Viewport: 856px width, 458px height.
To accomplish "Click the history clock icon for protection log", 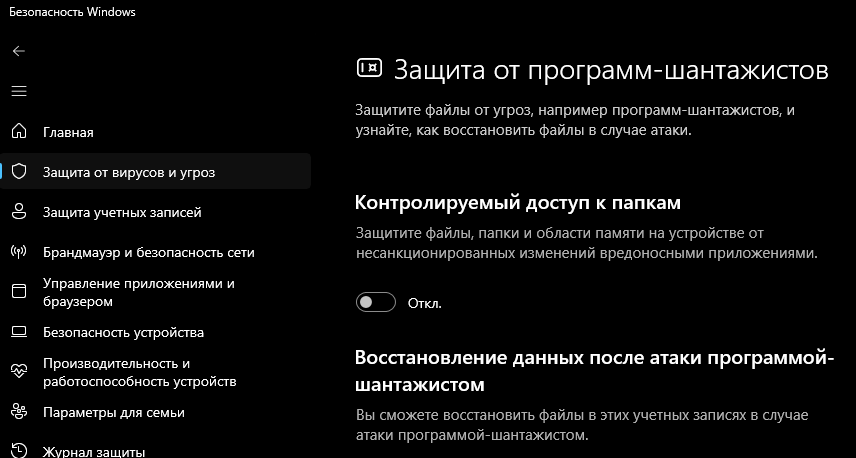I will [x=19, y=450].
